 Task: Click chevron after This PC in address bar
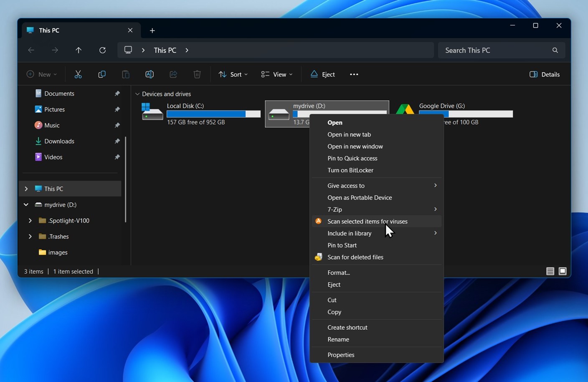pyautogui.click(x=187, y=50)
